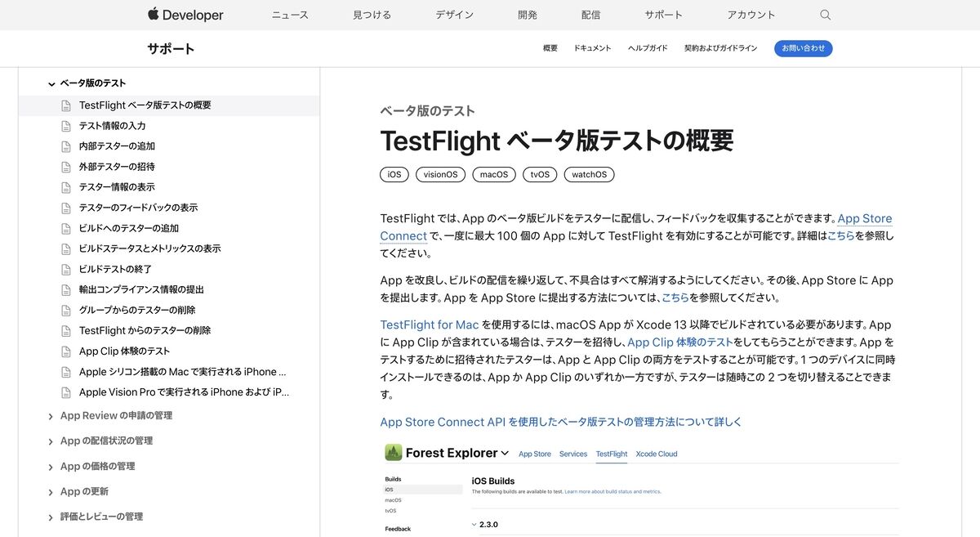Image resolution: width=980 pixels, height=537 pixels.
Task: Expand App の価格の管理 section
Action: coord(51,467)
